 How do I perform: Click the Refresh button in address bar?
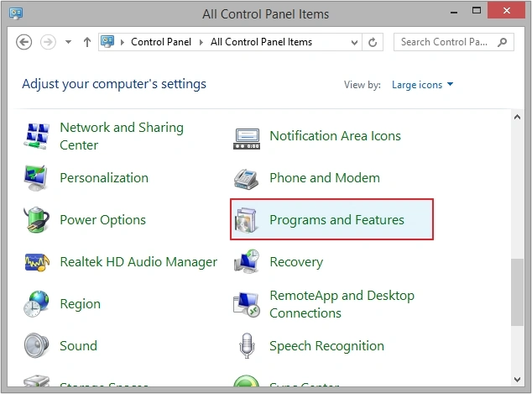point(373,42)
